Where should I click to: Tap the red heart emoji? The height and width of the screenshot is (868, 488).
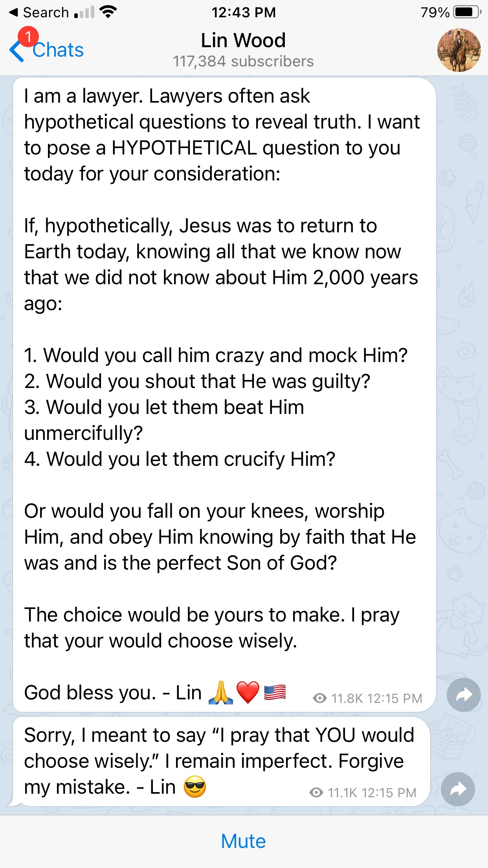pos(248,693)
